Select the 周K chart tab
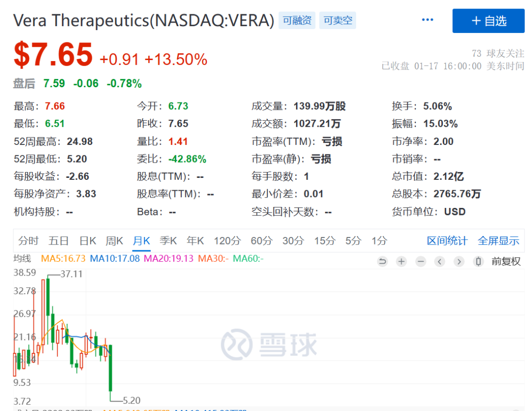532x411 pixels. [114, 241]
